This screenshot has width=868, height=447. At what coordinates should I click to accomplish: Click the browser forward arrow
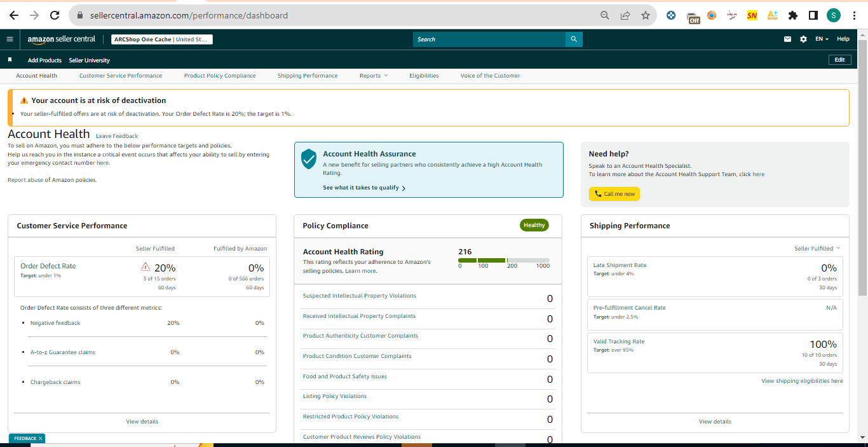coord(34,15)
